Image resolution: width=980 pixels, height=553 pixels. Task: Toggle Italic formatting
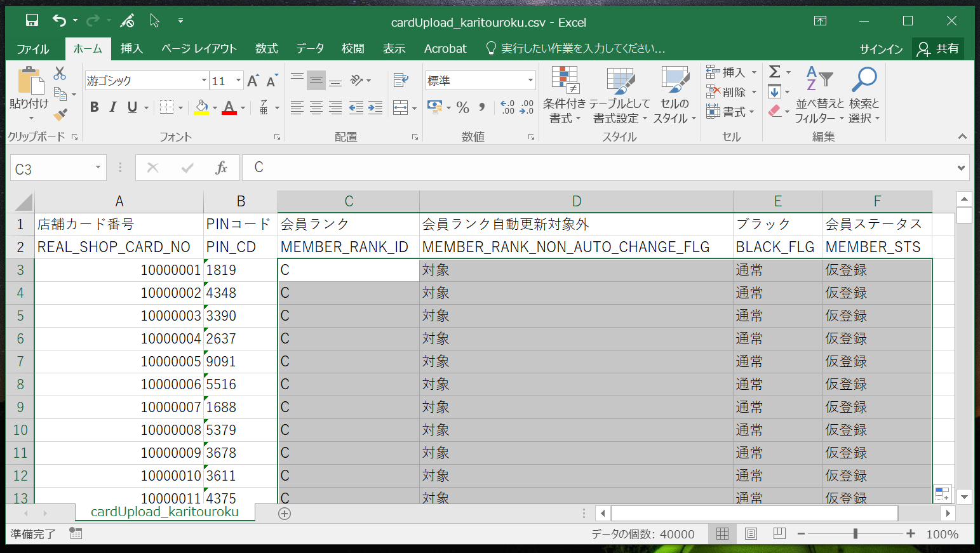(113, 107)
